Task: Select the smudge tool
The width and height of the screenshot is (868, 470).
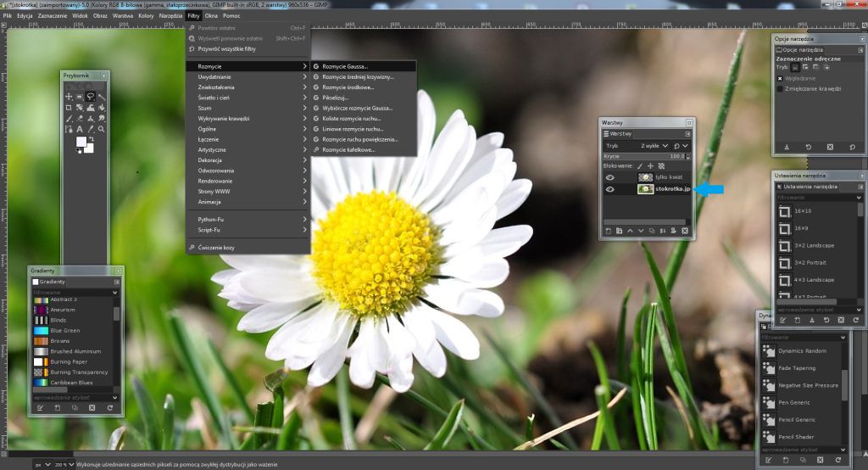Action: coord(102,118)
